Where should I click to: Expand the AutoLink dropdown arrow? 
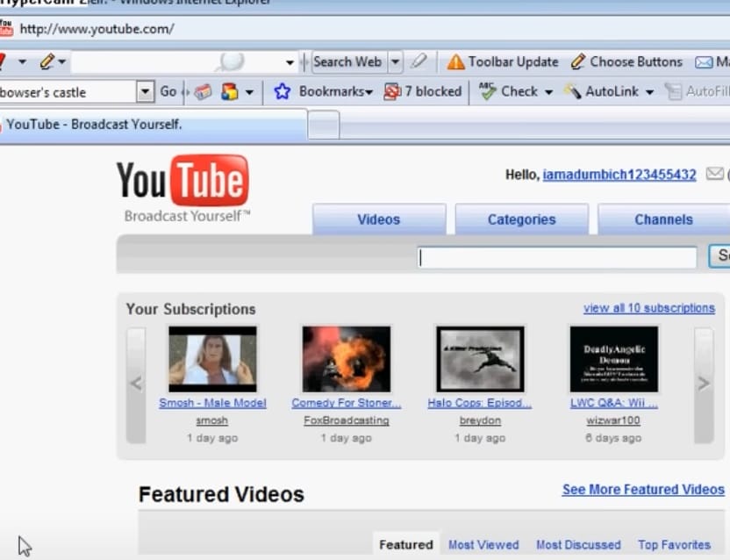tap(649, 92)
